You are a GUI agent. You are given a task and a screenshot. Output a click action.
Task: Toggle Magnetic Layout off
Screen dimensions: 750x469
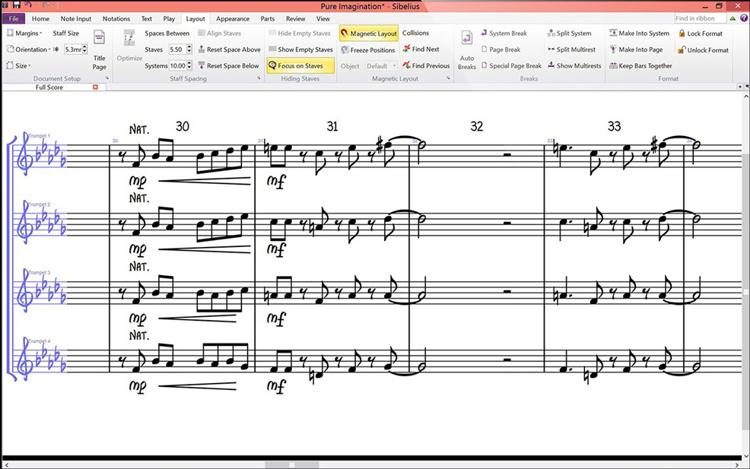[x=368, y=33]
